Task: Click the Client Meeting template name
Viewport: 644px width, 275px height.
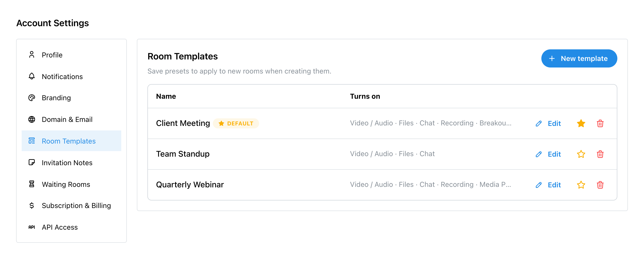Action: 183,123
